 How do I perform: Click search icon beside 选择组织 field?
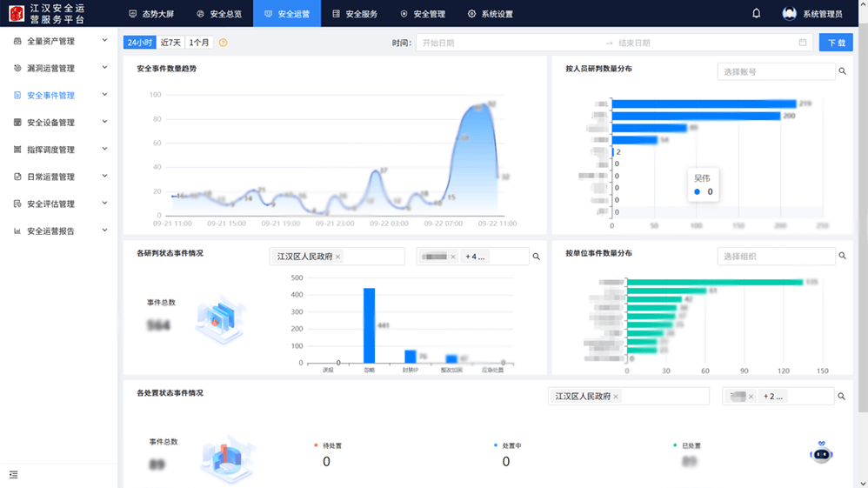(842, 257)
